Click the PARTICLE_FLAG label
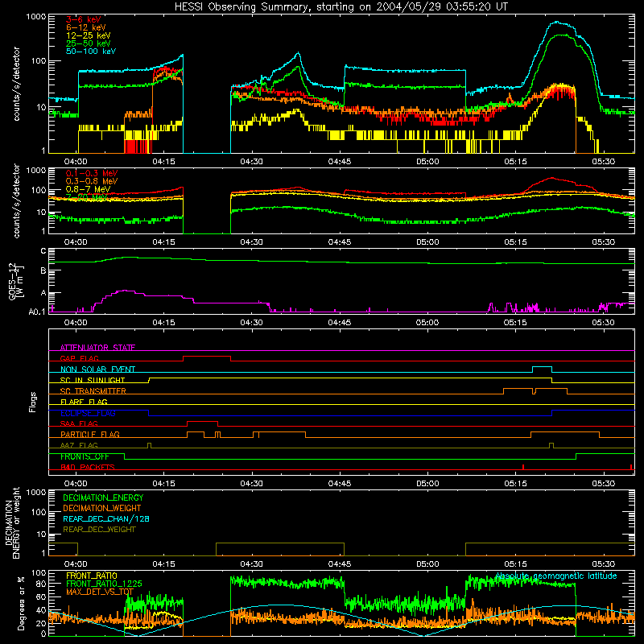This screenshot has height=644, width=644. [90, 435]
